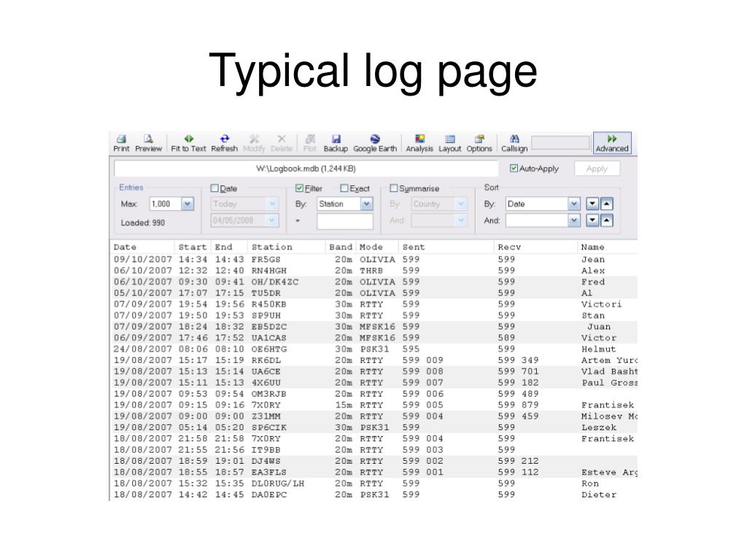Select the SP6CIK log entry

pos(374,427)
